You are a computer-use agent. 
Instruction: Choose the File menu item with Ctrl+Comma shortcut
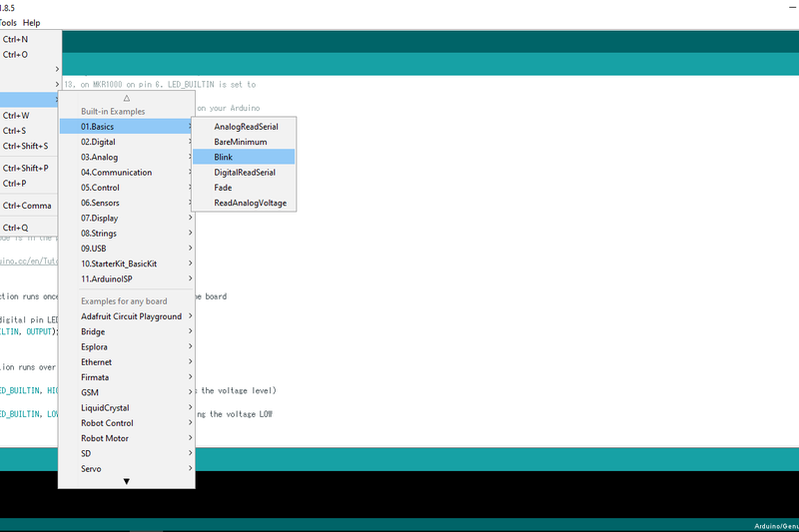31,206
